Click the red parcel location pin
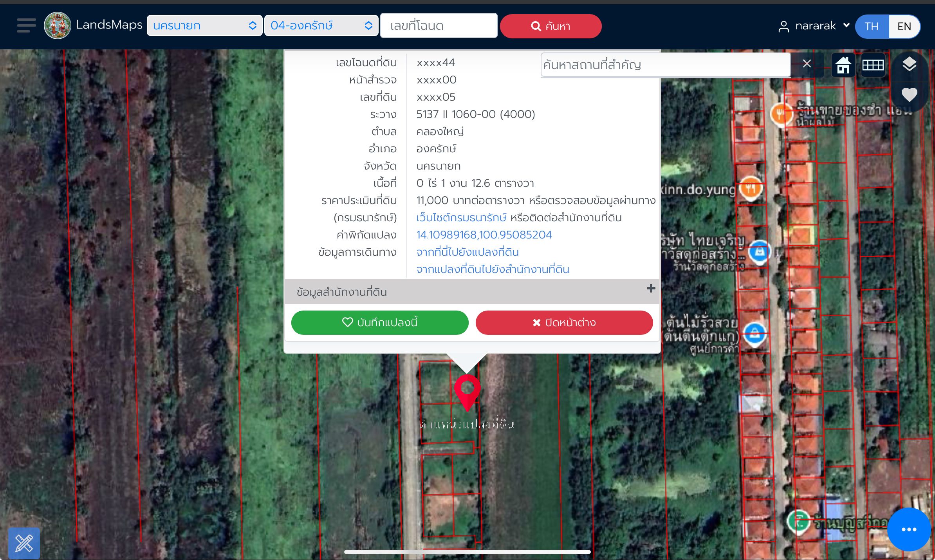This screenshot has width=935, height=560. [467, 392]
